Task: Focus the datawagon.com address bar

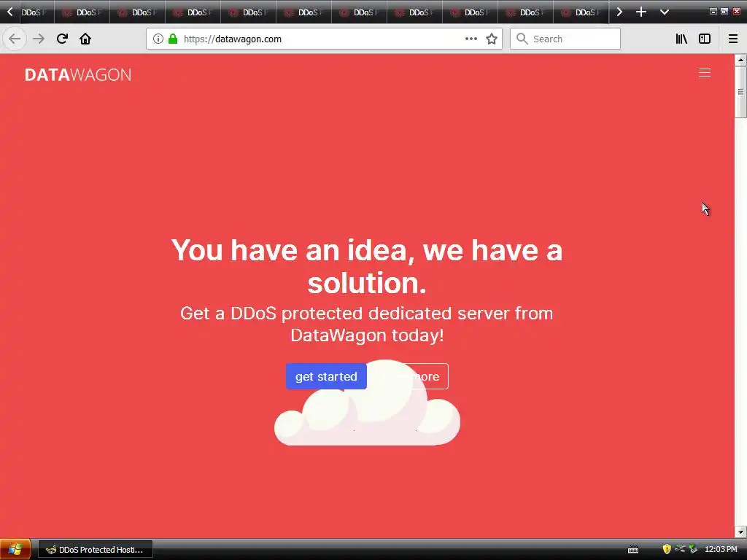Action: [324, 39]
